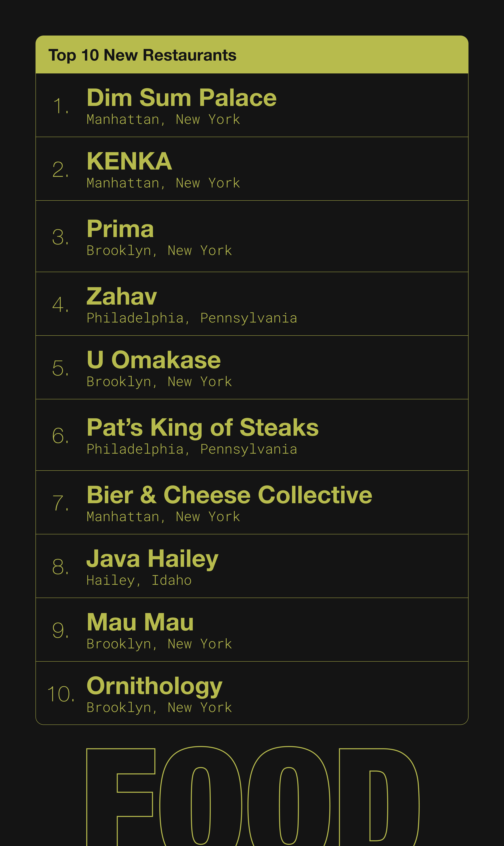Click Manhattan, New York under KENKA
504x846 pixels.
(163, 183)
